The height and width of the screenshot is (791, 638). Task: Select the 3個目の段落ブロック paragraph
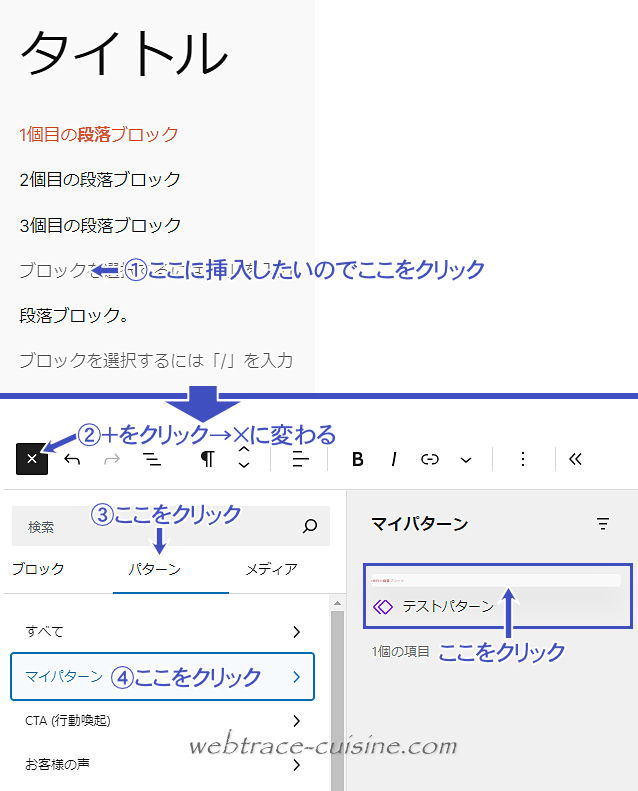point(100,225)
